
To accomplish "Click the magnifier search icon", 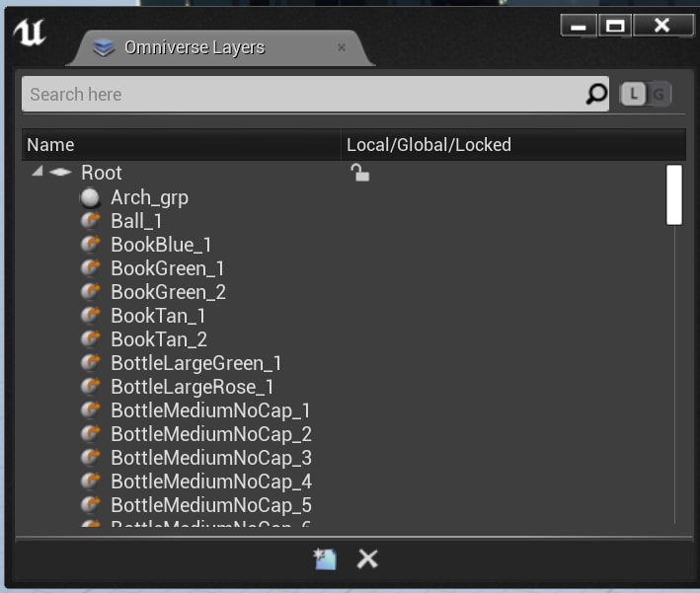I will click(x=596, y=94).
